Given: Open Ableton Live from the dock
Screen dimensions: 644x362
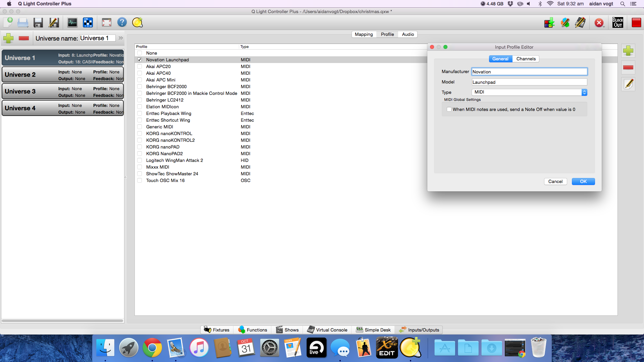Looking at the screenshot, I should pyautogui.click(x=316, y=348).
